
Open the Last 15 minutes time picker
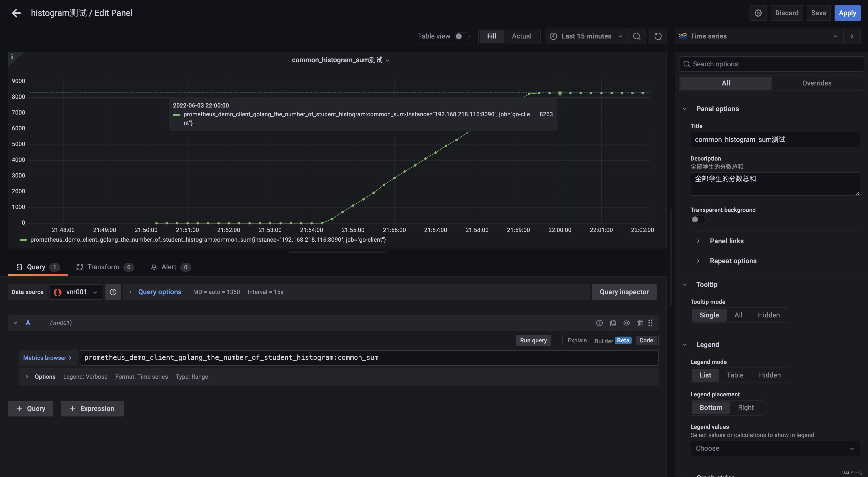(586, 36)
